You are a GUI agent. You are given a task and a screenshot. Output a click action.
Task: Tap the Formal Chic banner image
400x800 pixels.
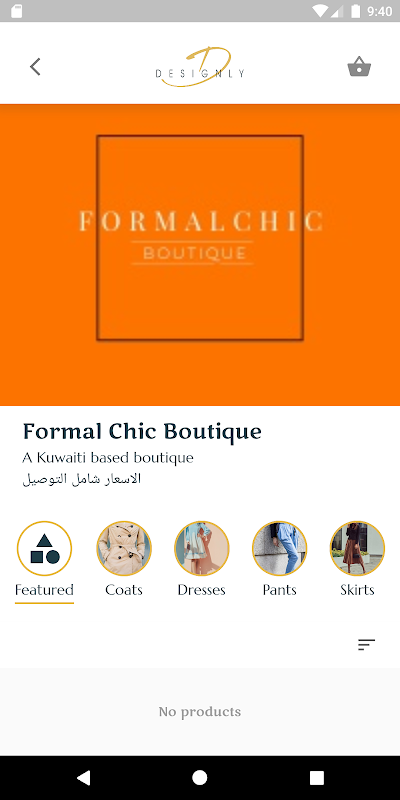pyautogui.click(x=200, y=255)
